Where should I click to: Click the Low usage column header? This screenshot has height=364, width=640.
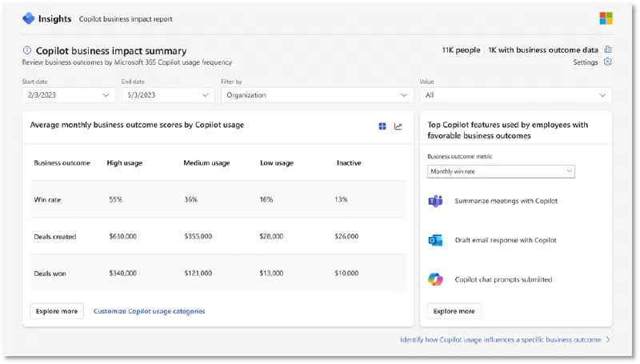[277, 163]
